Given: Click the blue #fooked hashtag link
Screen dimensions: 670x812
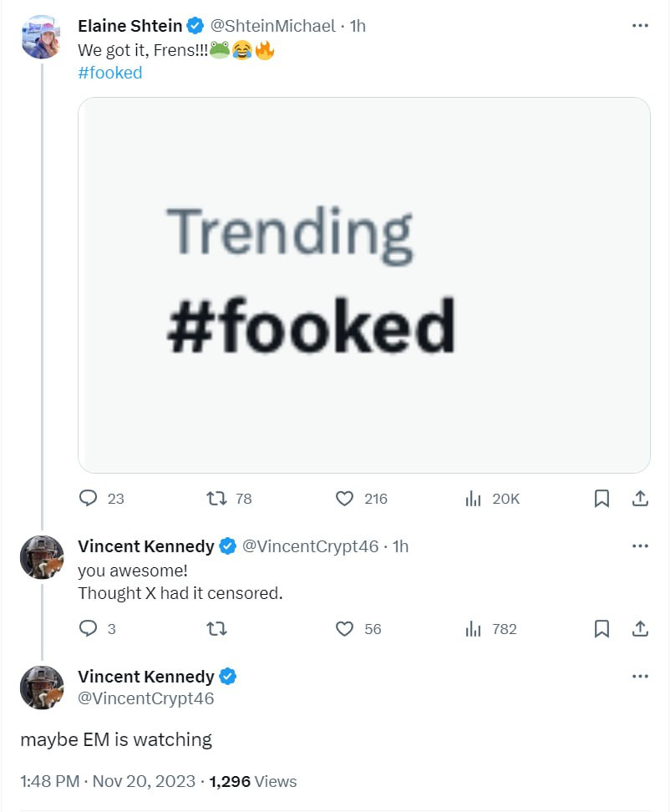Looking at the screenshot, I should (x=110, y=73).
